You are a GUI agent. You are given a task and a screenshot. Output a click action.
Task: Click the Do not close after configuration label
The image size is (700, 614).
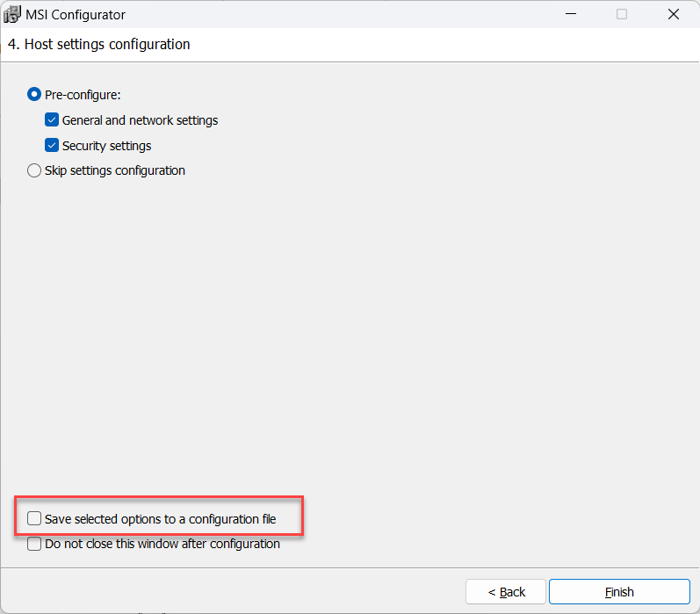point(162,544)
